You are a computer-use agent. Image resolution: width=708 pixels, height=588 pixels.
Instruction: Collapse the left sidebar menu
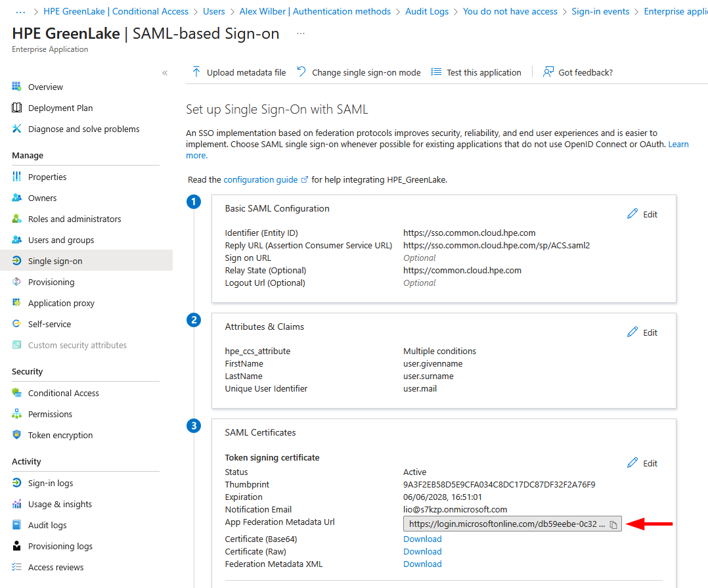(165, 73)
